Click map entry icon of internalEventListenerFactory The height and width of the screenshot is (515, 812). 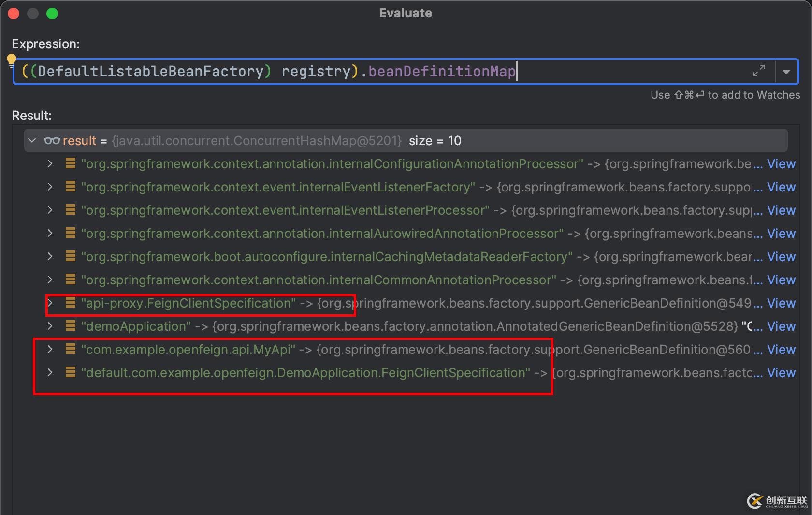pyautogui.click(x=71, y=187)
